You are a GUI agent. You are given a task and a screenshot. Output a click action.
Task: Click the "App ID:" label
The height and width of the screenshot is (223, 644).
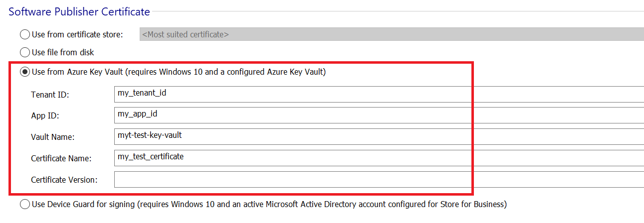click(45, 115)
